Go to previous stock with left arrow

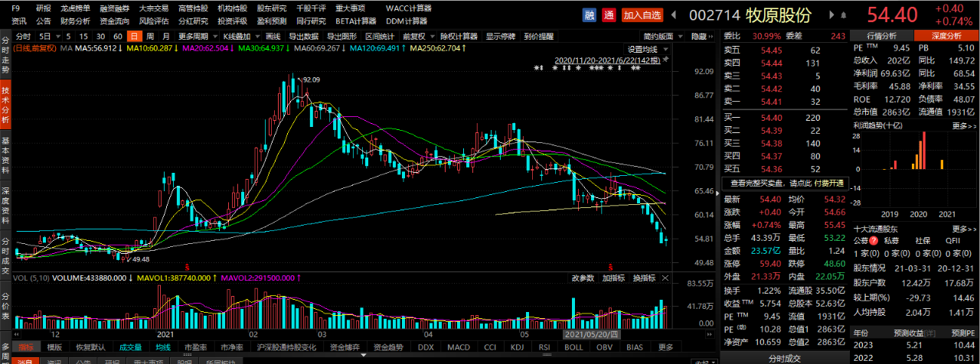(x=673, y=15)
